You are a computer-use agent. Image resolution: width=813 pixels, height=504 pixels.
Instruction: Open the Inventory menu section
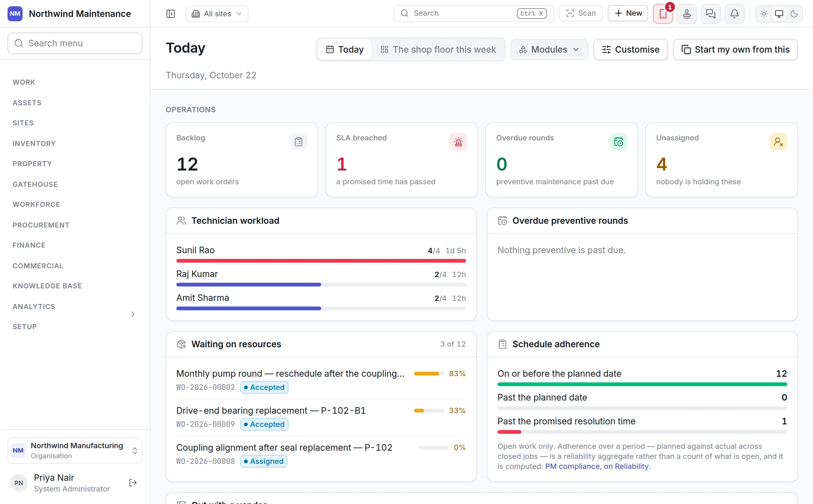[34, 143]
